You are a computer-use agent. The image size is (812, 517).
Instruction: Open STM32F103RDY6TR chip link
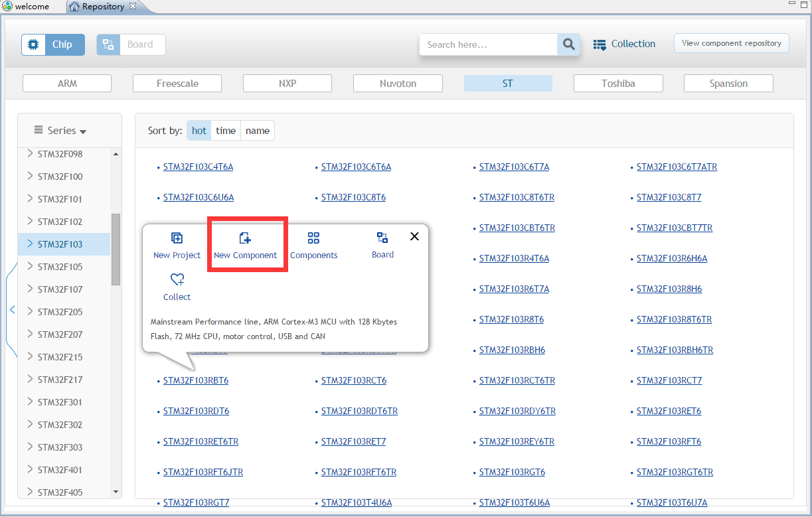click(x=517, y=411)
